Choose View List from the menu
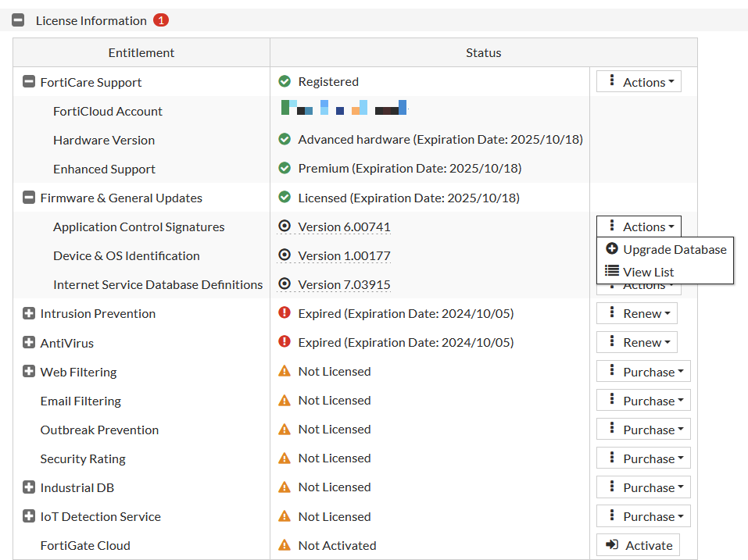The image size is (748, 560). coord(665,272)
